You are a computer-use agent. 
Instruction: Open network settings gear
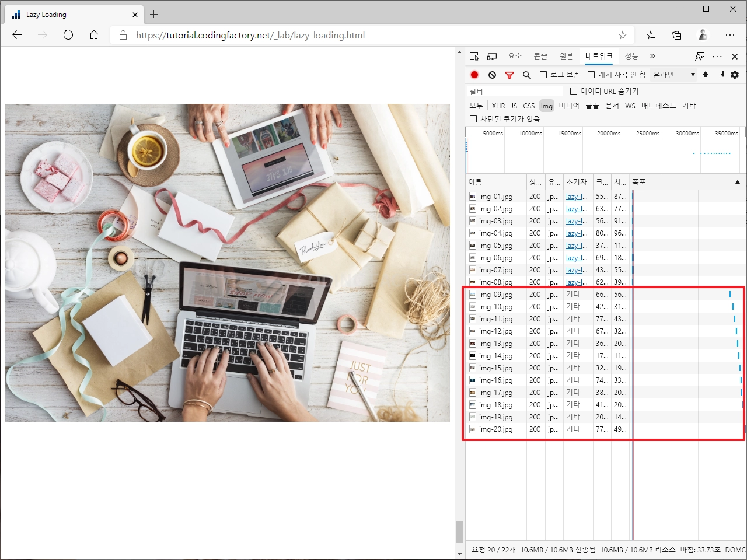[735, 75]
